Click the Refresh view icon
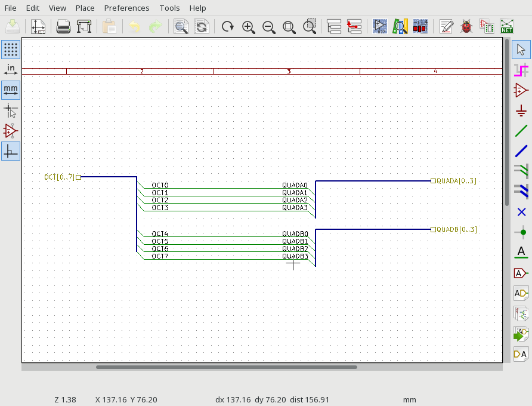 click(x=227, y=26)
